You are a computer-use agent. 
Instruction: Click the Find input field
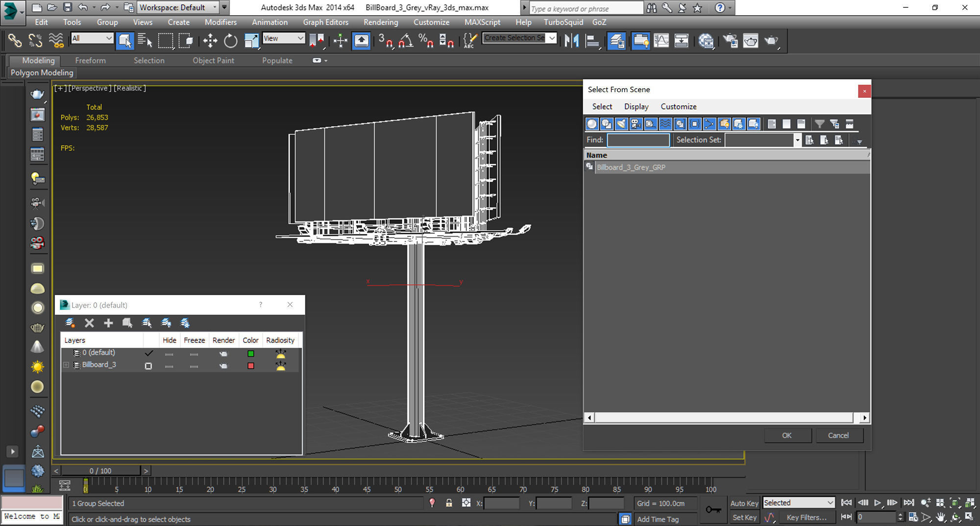tap(638, 140)
